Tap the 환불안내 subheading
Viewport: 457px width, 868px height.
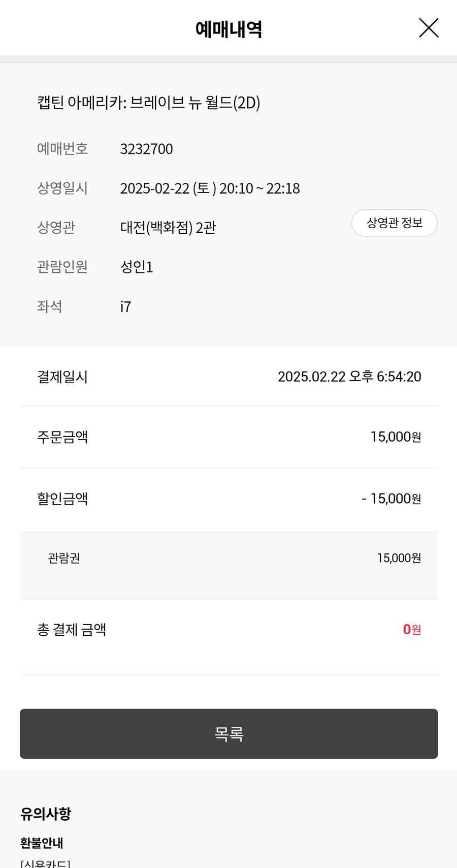(x=42, y=843)
